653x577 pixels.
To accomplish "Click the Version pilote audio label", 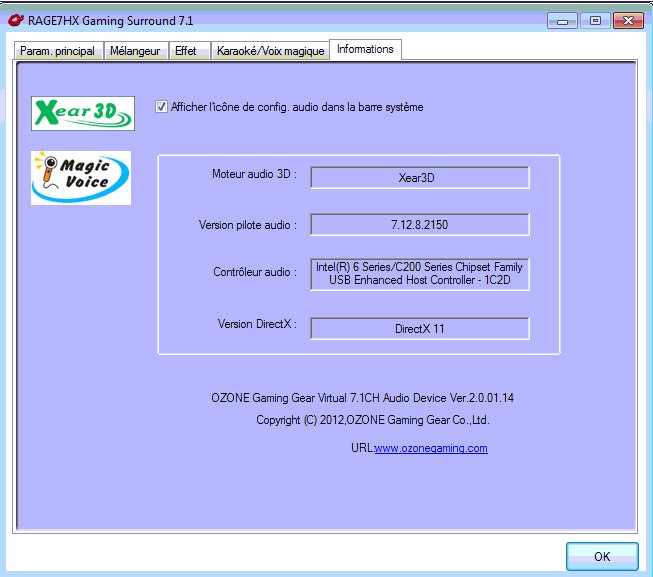I will click(248, 225).
